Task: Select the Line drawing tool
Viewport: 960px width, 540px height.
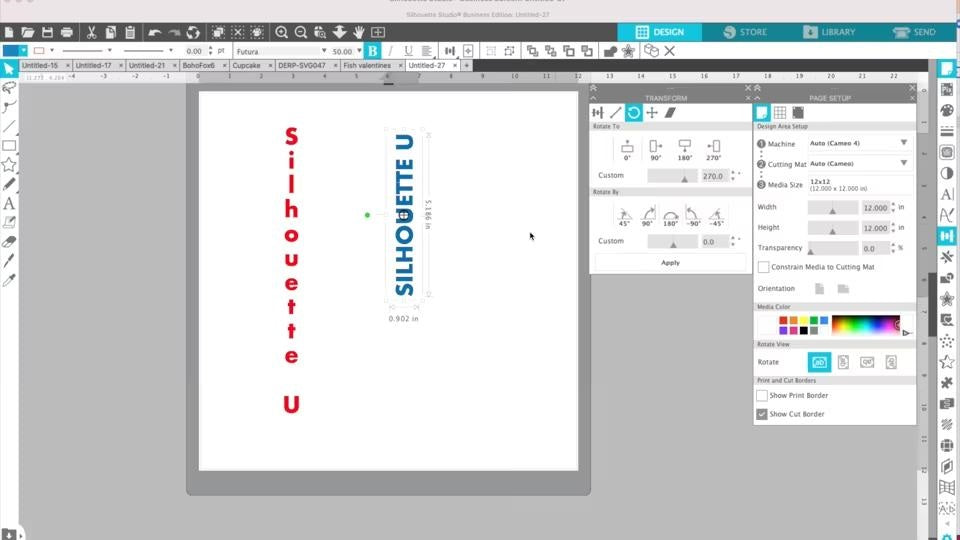Action: point(9,127)
